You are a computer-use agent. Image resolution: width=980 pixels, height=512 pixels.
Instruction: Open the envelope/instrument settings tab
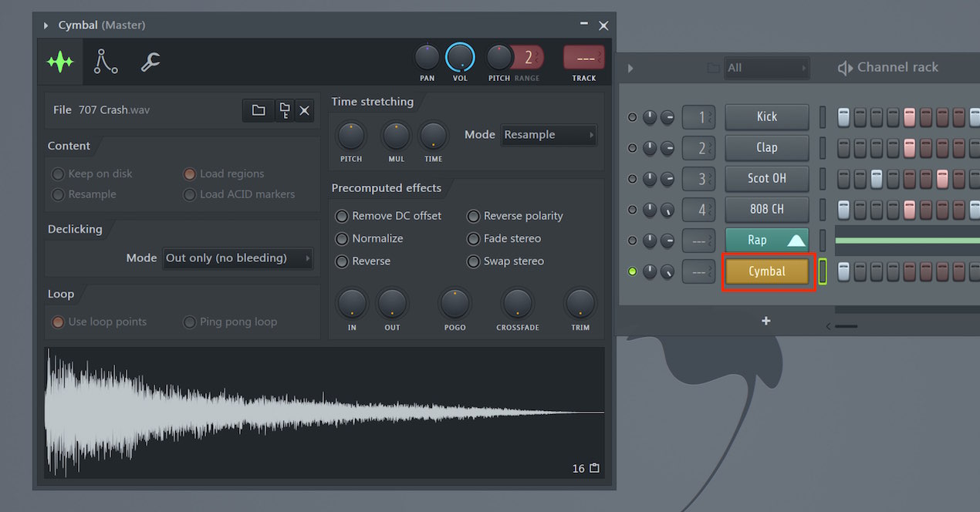point(106,62)
